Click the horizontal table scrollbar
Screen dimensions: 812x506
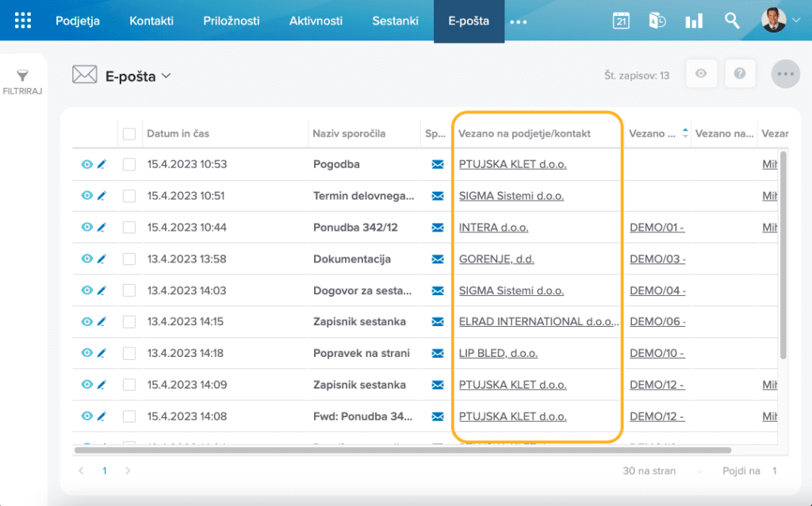click(402, 450)
